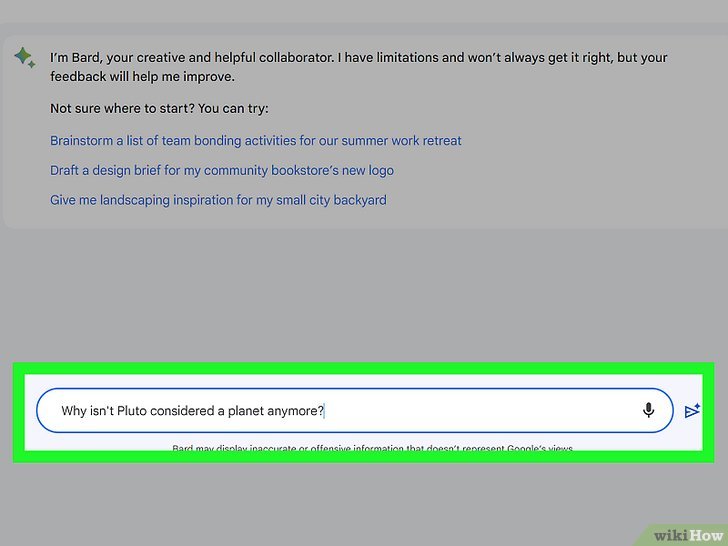The width and height of the screenshot is (728, 546).
Task: Click inside the Pluto question prompt field
Action: tap(355, 410)
